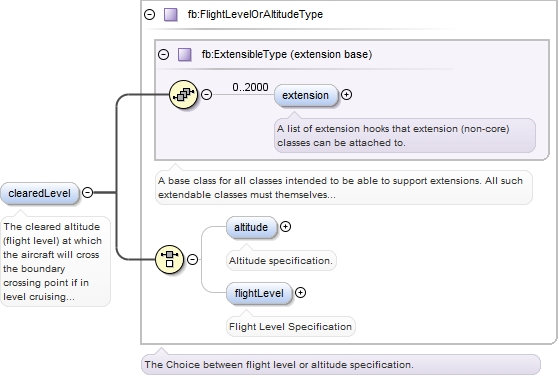The width and height of the screenshot is (559, 378).
Task: Select the flightLevel element node
Action: tap(259, 293)
